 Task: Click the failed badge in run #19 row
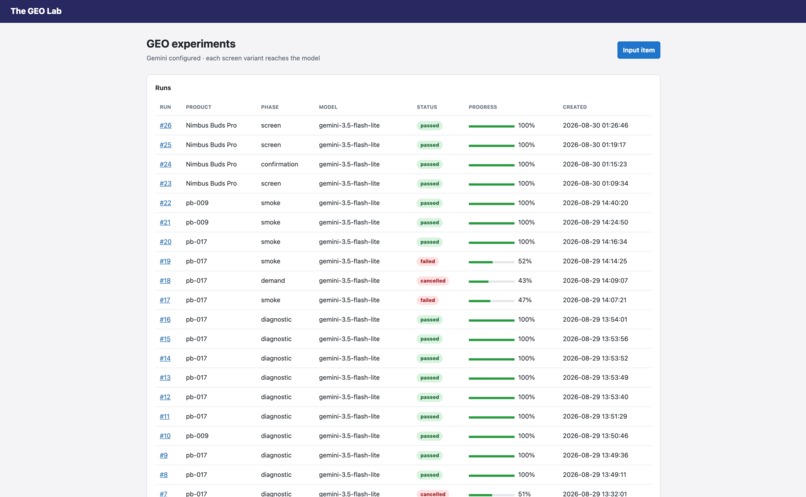pos(428,261)
